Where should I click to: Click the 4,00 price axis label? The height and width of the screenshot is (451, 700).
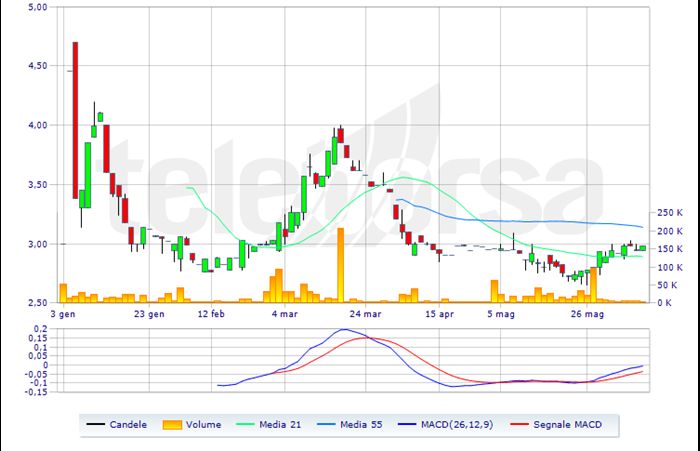pyautogui.click(x=38, y=125)
